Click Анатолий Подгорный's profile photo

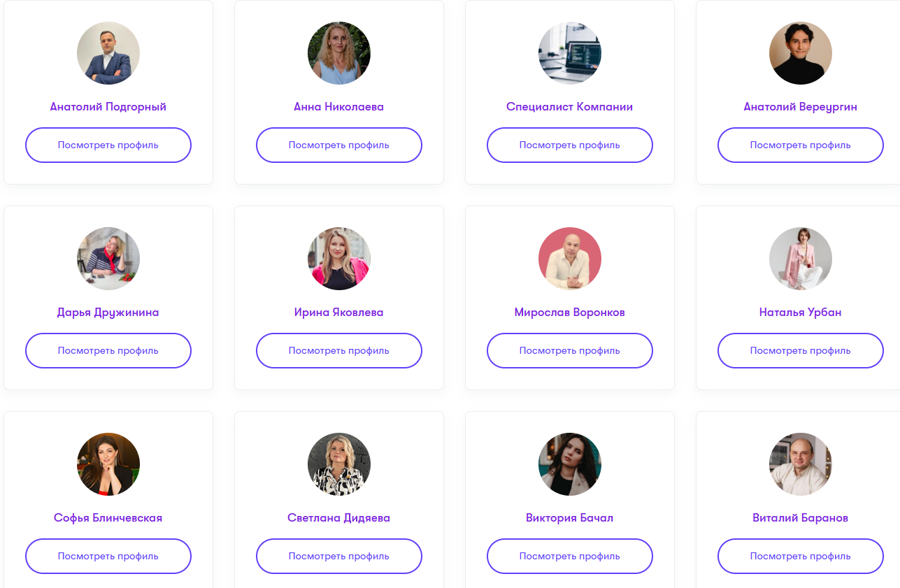(108, 53)
